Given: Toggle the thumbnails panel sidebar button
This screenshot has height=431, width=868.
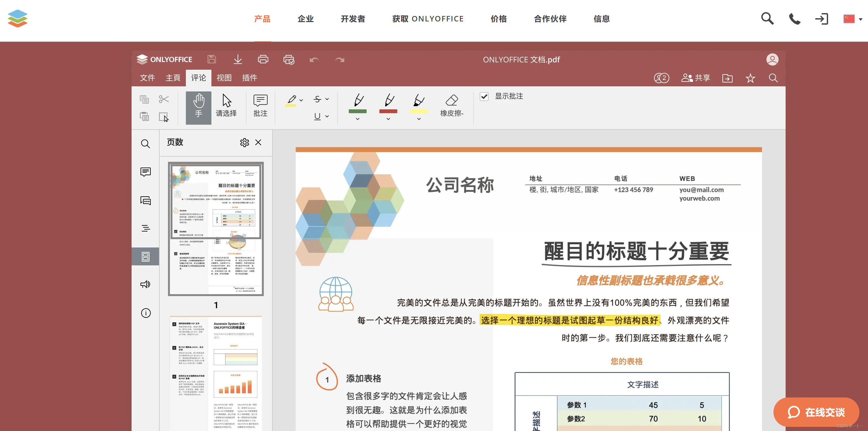Looking at the screenshot, I should 145,257.
